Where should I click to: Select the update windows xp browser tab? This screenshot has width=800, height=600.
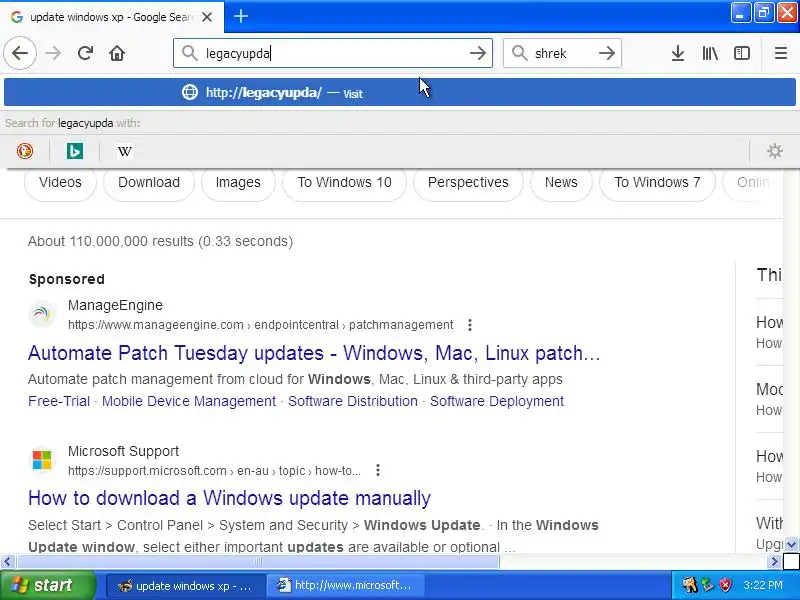pos(112,17)
